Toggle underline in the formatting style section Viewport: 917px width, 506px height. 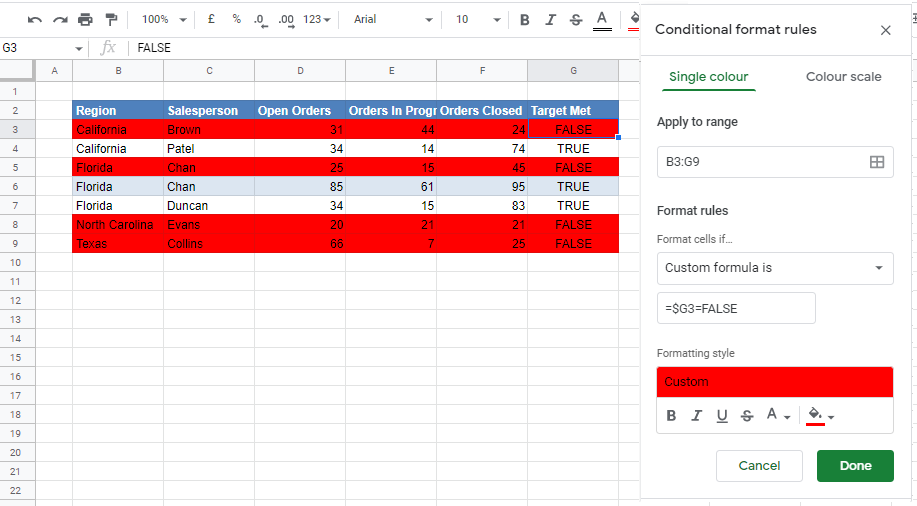pyautogui.click(x=721, y=416)
